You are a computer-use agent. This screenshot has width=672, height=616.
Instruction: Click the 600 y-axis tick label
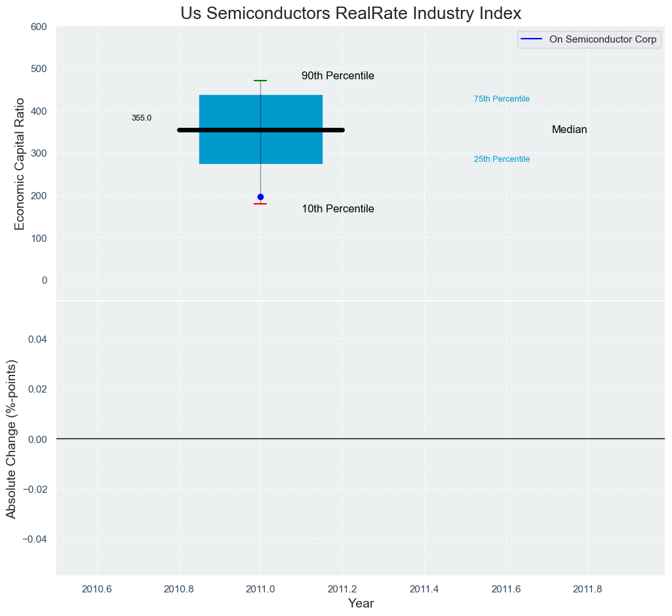tap(39, 27)
